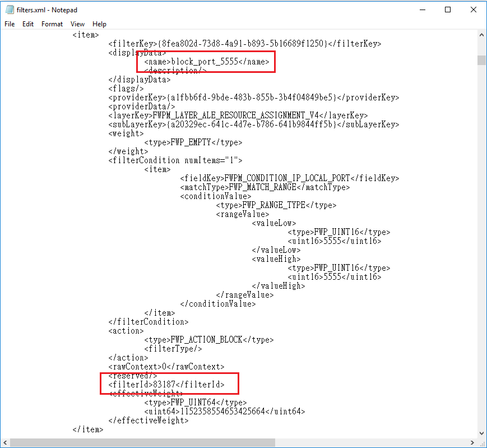Click the filterId 83187 line
This screenshot has width=487, height=448.
coord(166,385)
